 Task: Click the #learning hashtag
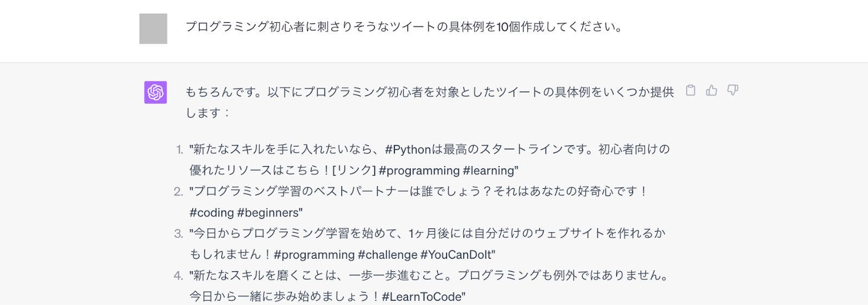pyautogui.click(x=490, y=171)
